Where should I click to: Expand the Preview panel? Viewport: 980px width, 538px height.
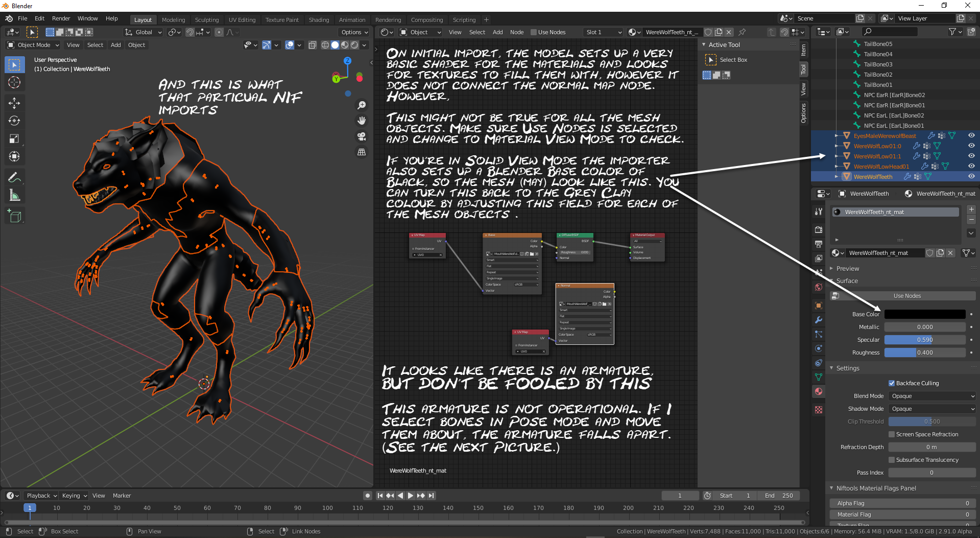click(x=848, y=269)
